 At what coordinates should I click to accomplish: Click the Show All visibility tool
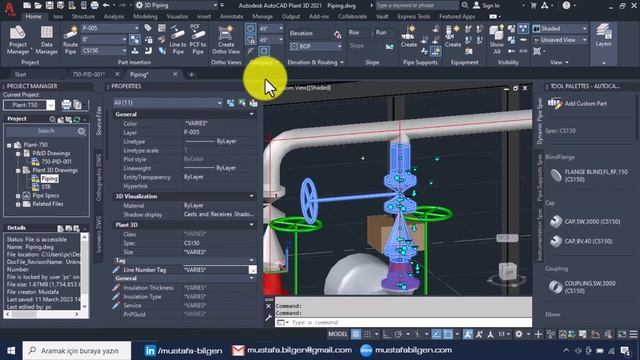point(496,40)
